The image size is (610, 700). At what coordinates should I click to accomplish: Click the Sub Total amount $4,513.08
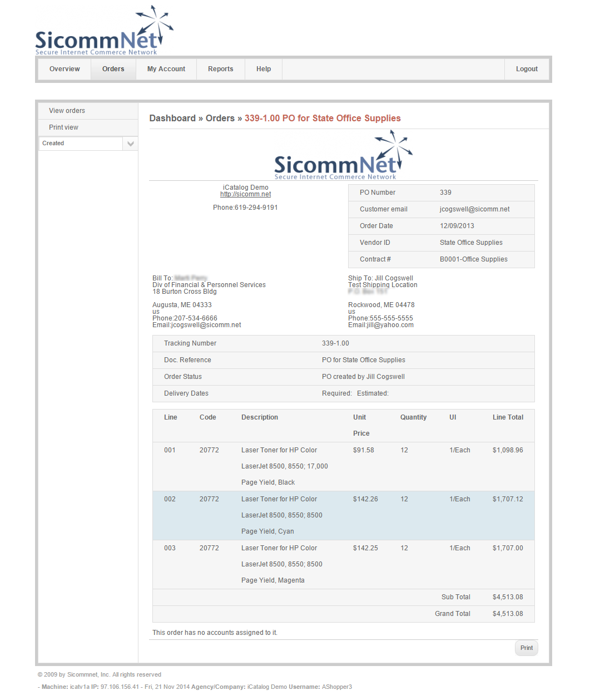[508, 597]
